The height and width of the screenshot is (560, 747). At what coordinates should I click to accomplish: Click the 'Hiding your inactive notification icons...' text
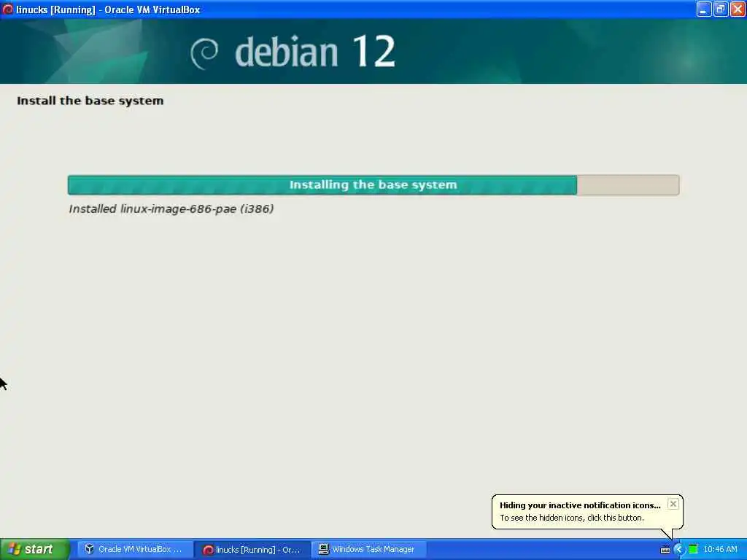click(580, 505)
